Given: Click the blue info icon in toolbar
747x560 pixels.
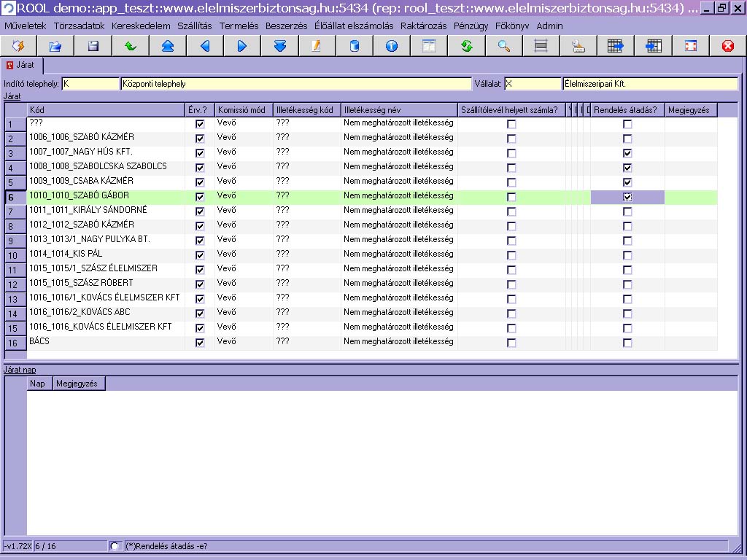Looking at the screenshot, I should point(392,46).
